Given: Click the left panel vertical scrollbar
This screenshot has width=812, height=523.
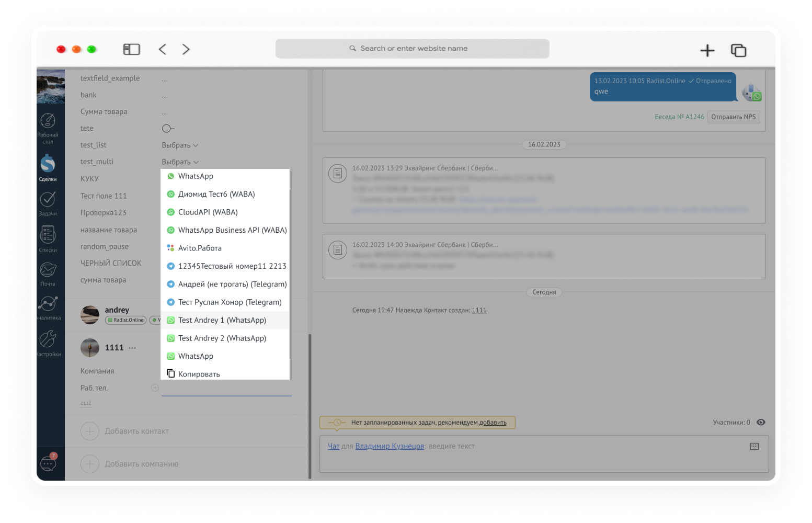Looking at the screenshot, I should 310,406.
